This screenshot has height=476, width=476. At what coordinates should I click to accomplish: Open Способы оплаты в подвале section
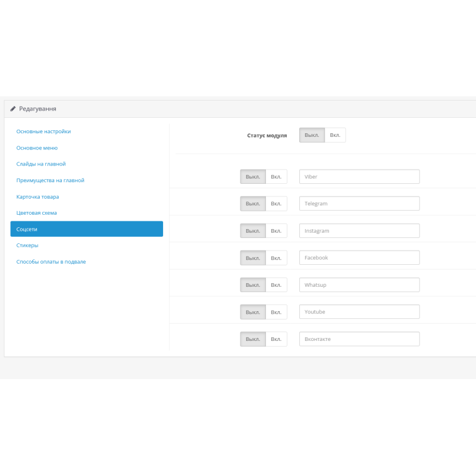tap(50, 261)
